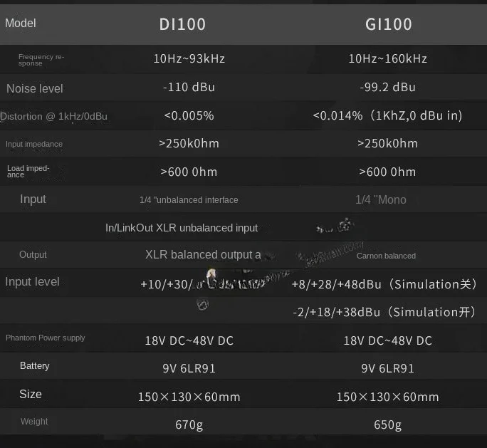Click the 670g weight value
The height and width of the screenshot is (448, 487).
[x=189, y=425]
